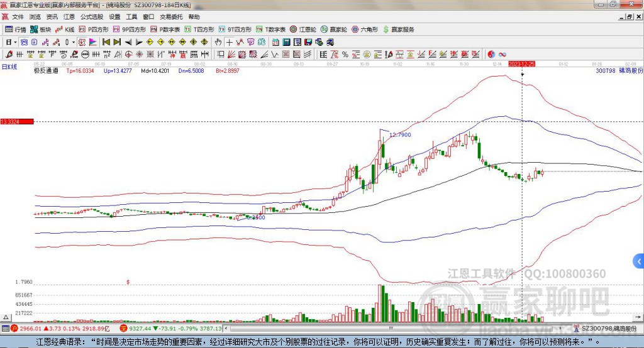Screen dimensions: 644x348
Task: Click the volume pane up-triangle button
Action: point(6,317)
